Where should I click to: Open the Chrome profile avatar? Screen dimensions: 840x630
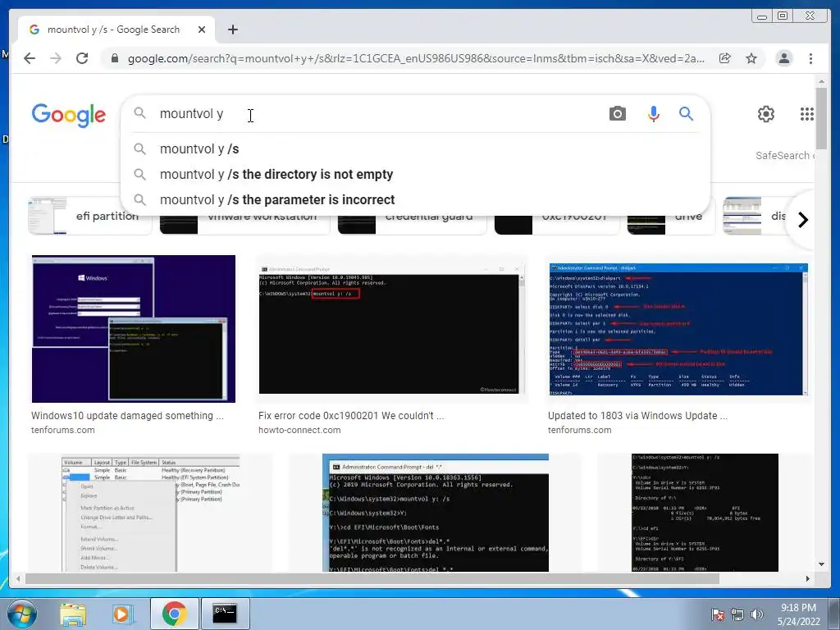coord(783,58)
